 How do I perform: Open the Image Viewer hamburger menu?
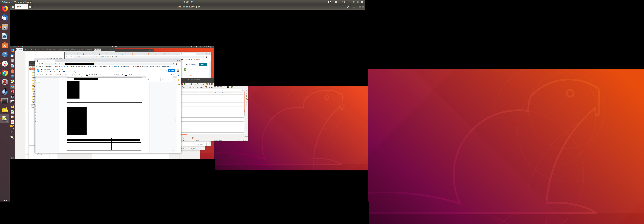[x=354, y=7]
